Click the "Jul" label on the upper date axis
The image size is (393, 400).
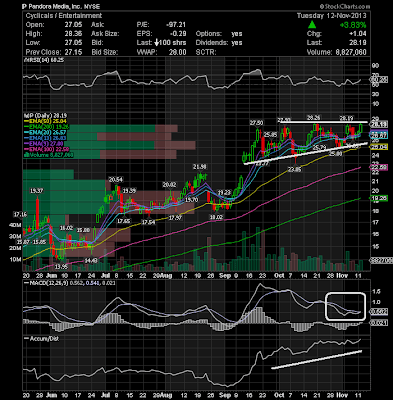click(x=105, y=276)
